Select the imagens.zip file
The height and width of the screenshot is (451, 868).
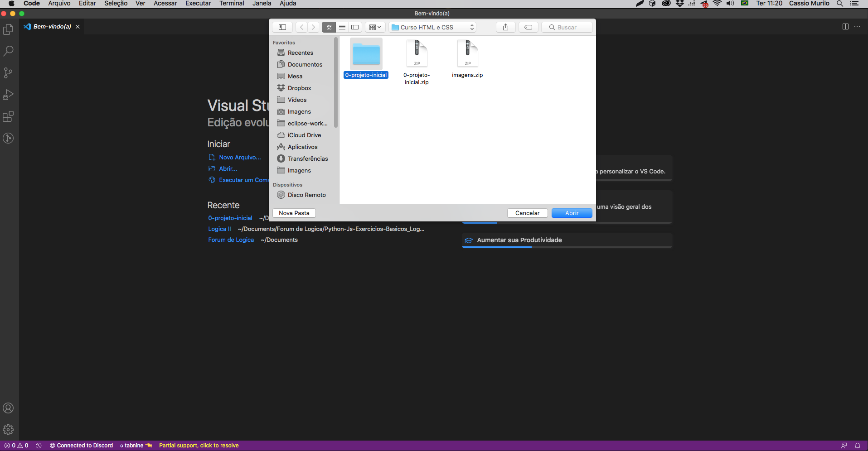[467, 59]
